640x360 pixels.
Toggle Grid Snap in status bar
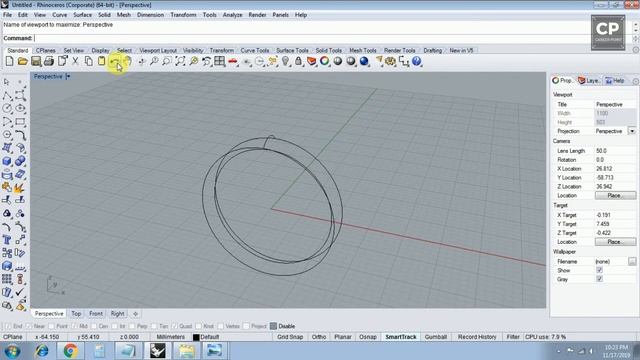point(290,337)
